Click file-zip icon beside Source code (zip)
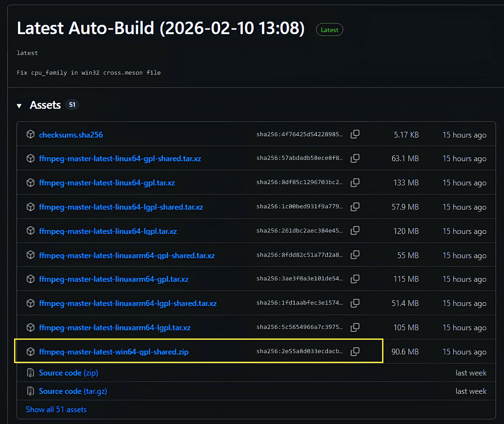The image size is (504, 424). pos(30,373)
